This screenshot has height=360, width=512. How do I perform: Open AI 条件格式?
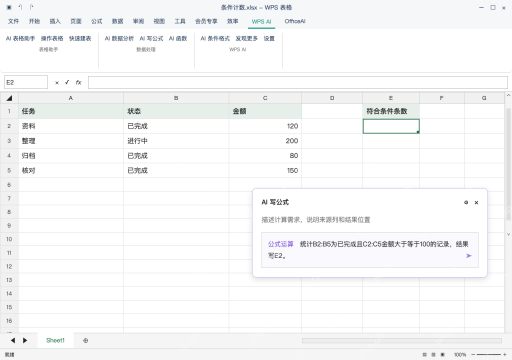pyautogui.click(x=215, y=39)
